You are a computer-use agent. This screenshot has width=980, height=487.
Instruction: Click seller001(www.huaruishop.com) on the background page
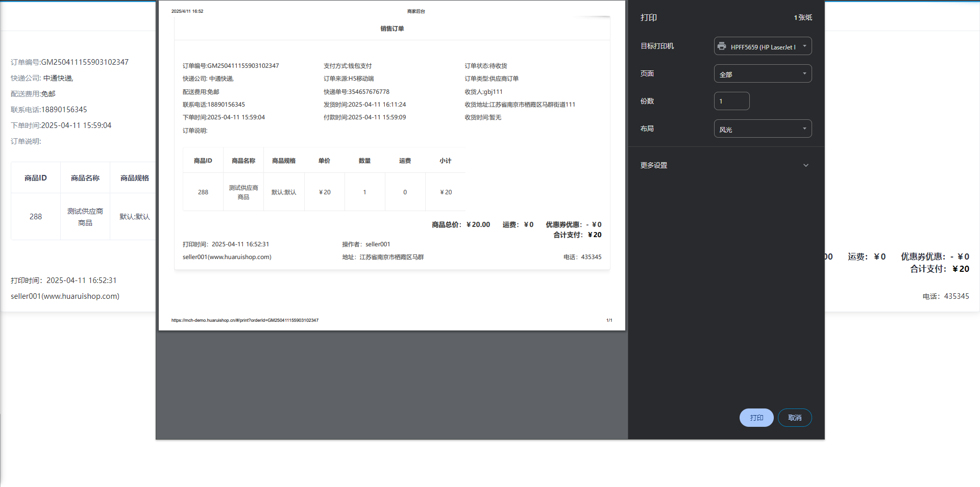point(65,296)
